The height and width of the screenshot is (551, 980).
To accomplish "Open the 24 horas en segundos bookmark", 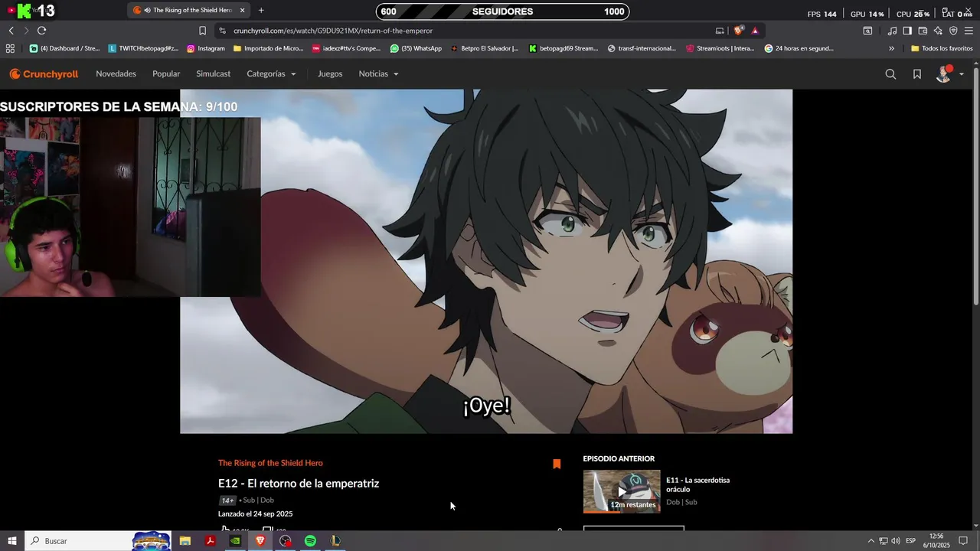I will (799, 48).
